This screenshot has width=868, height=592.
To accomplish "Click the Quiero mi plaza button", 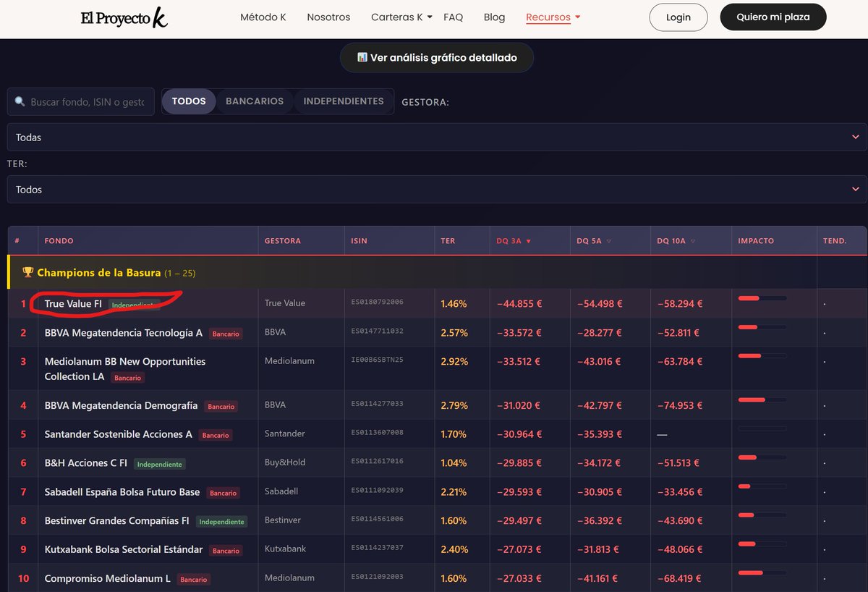I will (773, 17).
